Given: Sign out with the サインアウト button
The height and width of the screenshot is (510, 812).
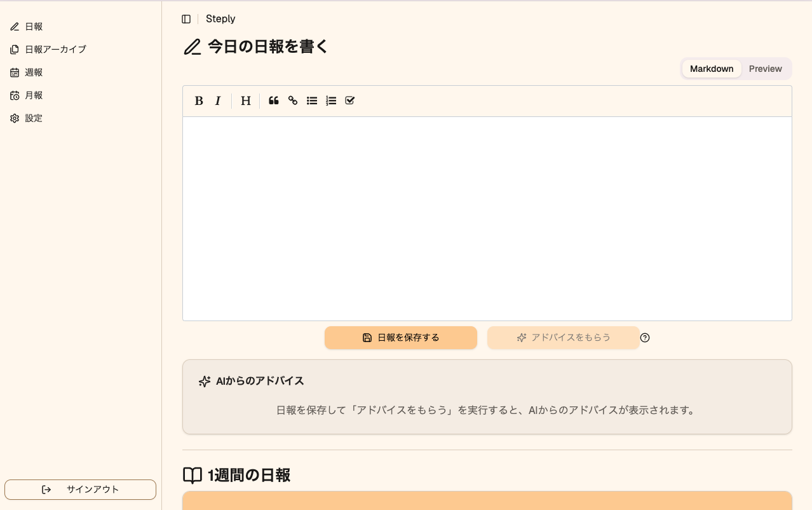Looking at the screenshot, I should [80, 490].
